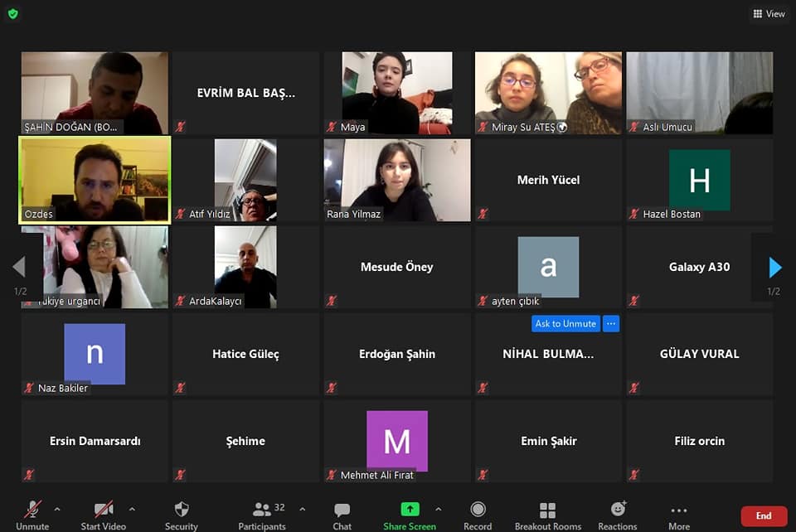Click the green Share Screen icon
Image resolution: width=796 pixels, height=532 pixels.
pos(410,509)
